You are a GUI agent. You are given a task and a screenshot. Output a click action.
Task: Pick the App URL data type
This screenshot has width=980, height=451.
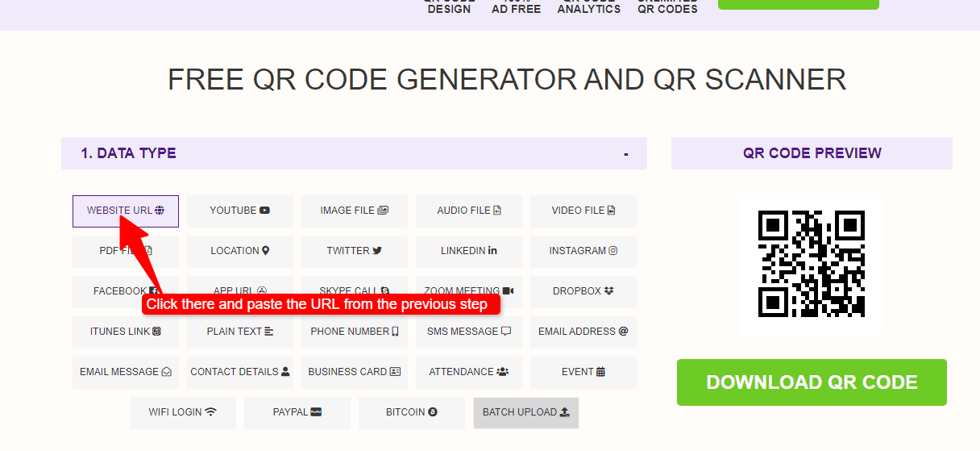240,291
